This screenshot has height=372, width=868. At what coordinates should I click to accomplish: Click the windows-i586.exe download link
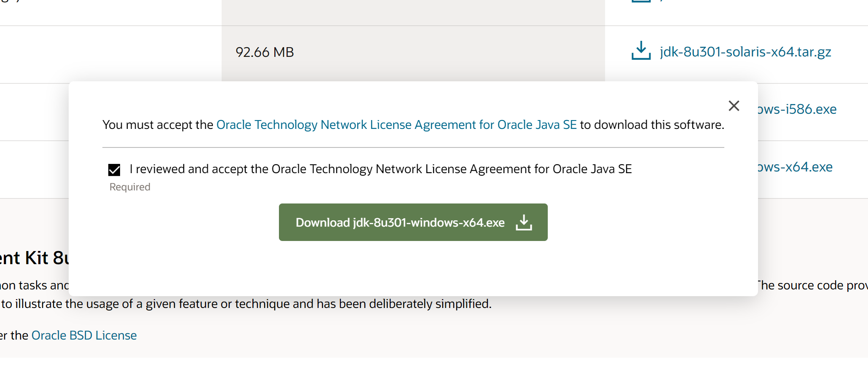797,109
